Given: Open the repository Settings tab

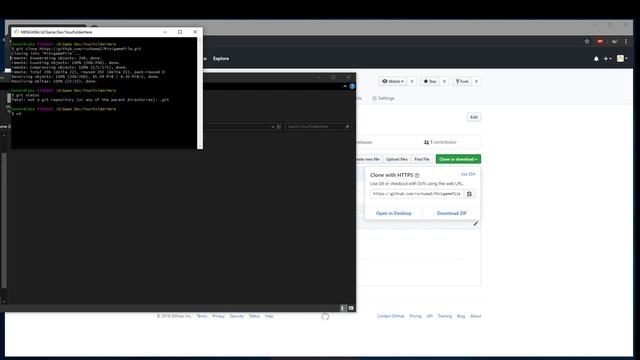Looking at the screenshot, I should (384, 98).
